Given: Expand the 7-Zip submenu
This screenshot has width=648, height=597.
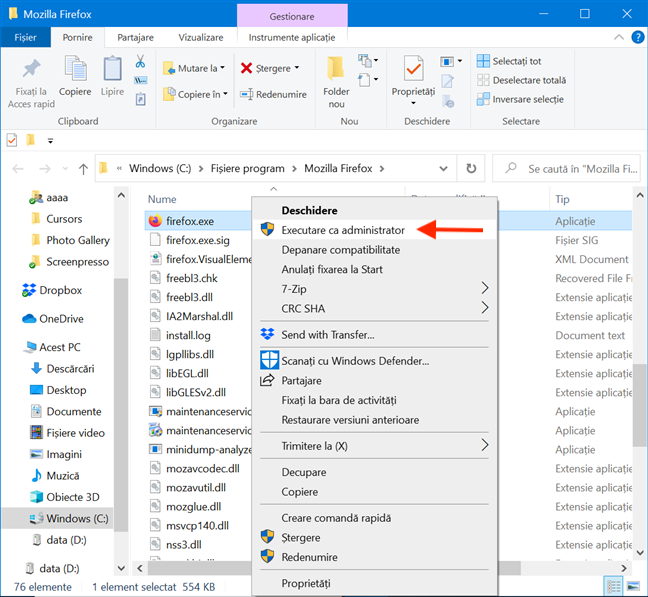Looking at the screenshot, I should click(374, 289).
